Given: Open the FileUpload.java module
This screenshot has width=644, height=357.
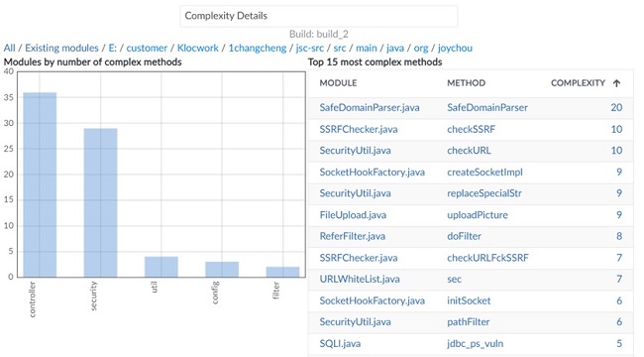Looking at the screenshot, I should coord(353,214).
